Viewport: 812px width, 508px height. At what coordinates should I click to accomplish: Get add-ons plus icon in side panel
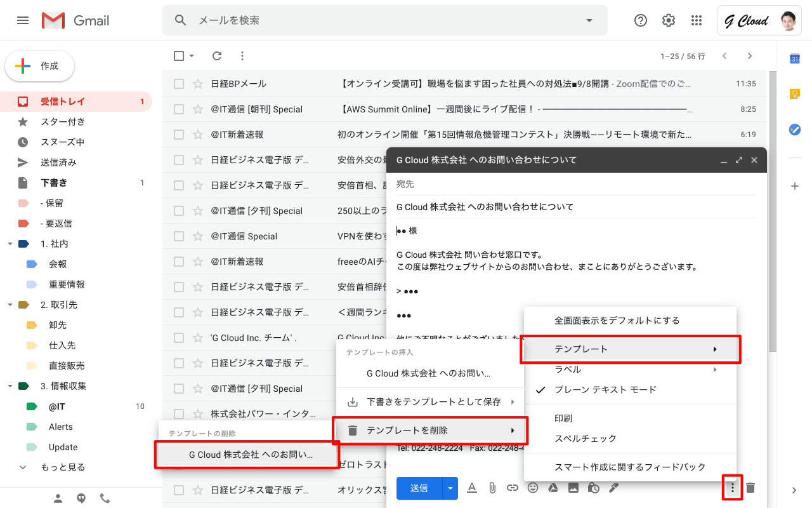pyautogui.click(x=794, y=186)
